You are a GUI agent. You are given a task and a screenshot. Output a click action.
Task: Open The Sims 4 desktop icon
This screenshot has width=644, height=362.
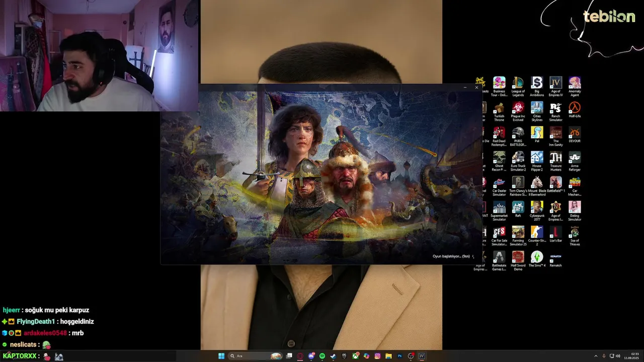click(537, 259)
